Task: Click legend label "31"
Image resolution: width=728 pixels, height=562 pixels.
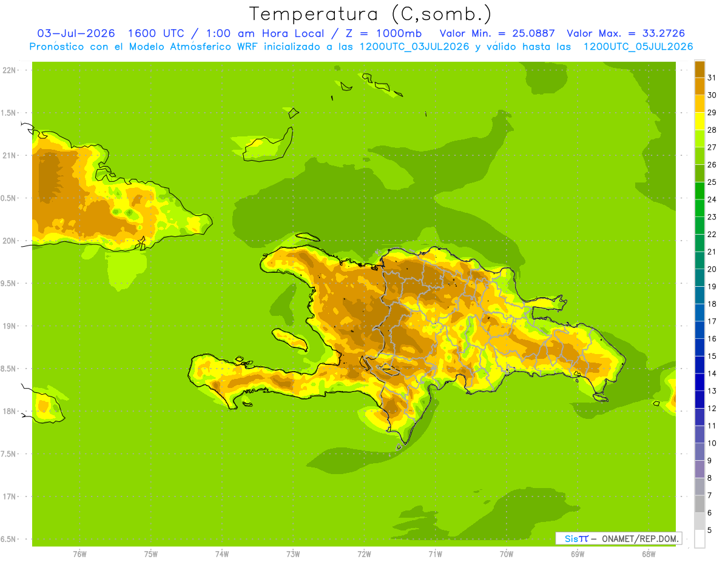Action: point(712,78)
